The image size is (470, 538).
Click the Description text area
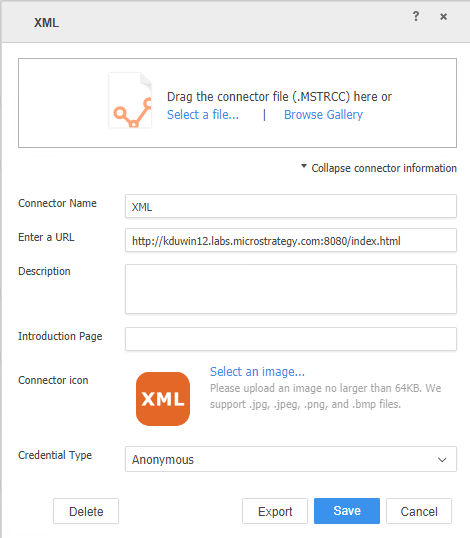pos(291,289)
